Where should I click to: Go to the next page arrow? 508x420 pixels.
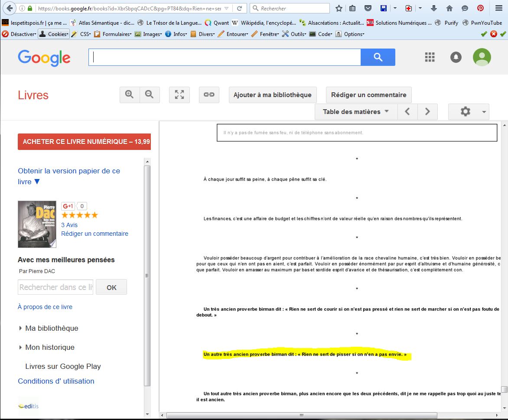427,112
